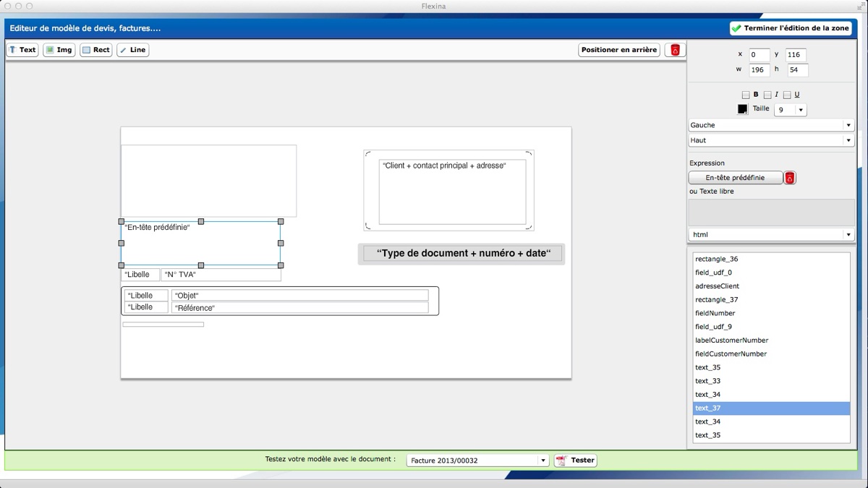The image size is (868, 488).
Task: Click Positioner en arrière button
Action: coord(619,50)
